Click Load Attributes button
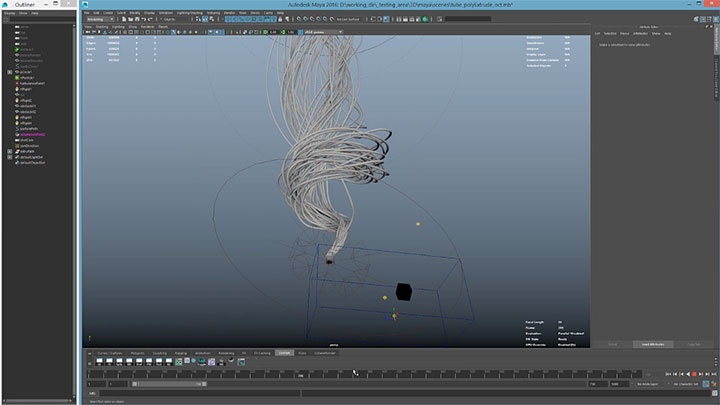 point(653,344)
